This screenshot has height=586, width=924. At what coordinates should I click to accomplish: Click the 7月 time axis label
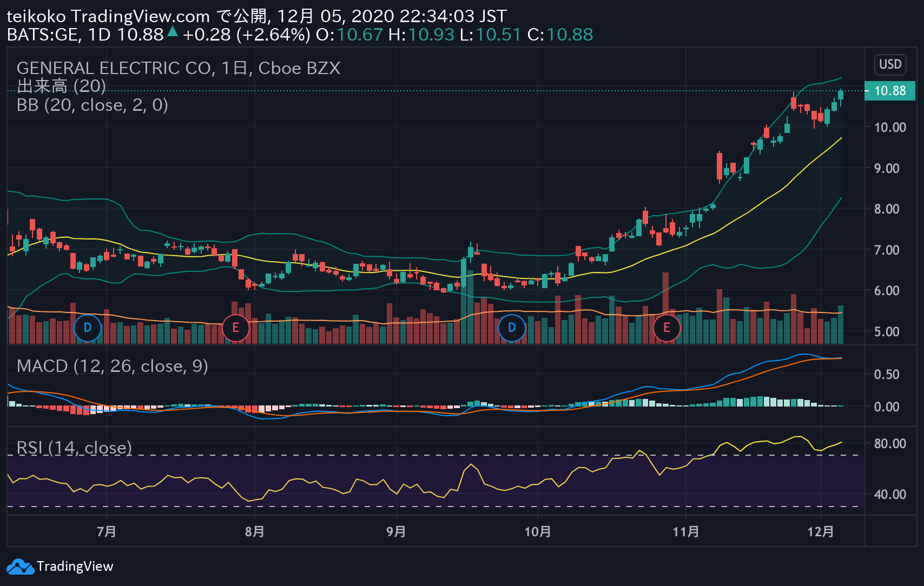(x=107, y=531)
